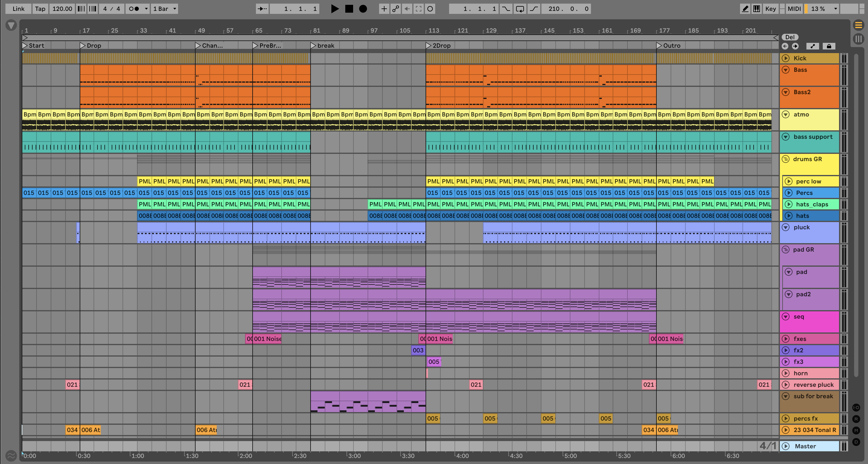Open the 1 Bar quantization dropdown
Viewport: 868px width, 464px height.
[164, 9]
